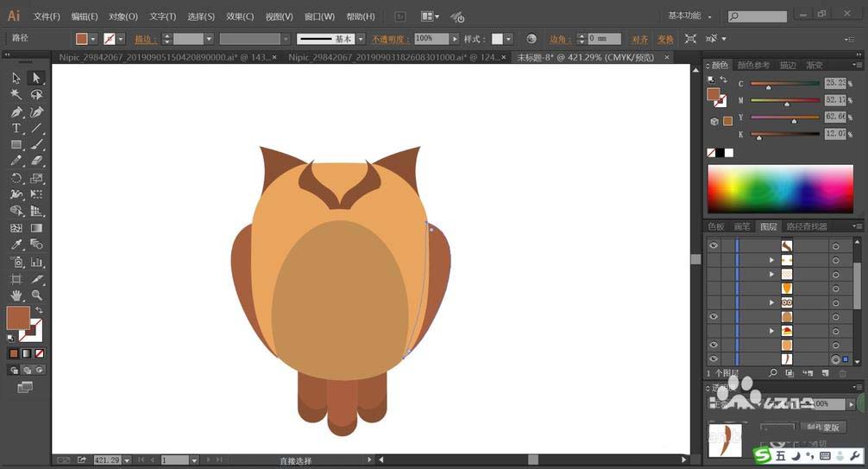Viewport: 868px width, 469px height.
Task: Expand the owl-eyes layer group
Action: pyautogui.click(x=771, y=302)
